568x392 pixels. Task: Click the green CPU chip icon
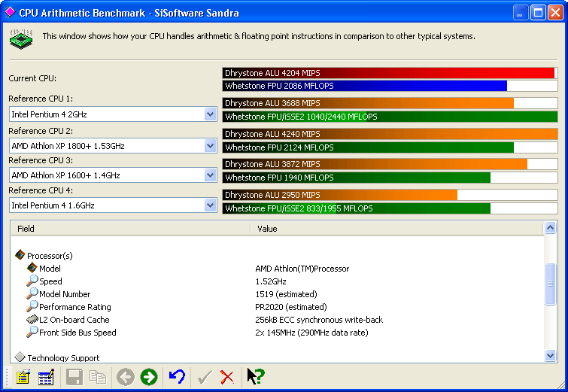click(21, 39)
